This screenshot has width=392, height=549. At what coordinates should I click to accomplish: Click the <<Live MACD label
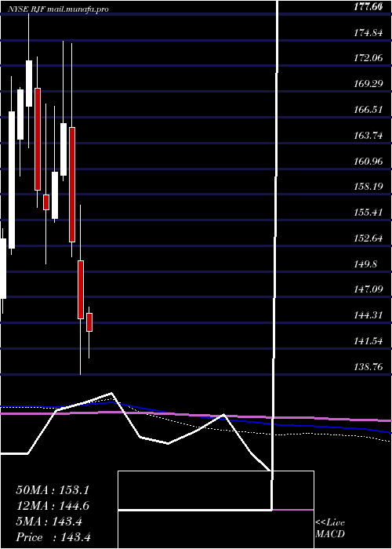pos(330,529)
